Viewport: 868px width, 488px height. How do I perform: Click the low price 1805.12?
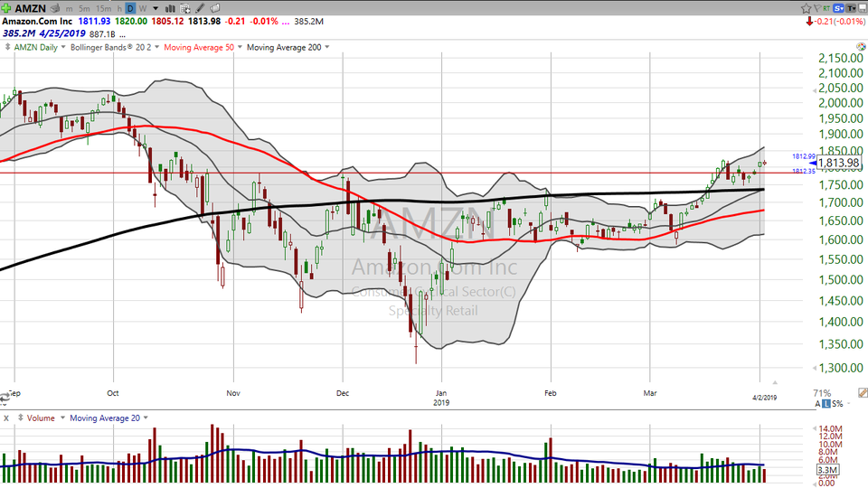167,21
